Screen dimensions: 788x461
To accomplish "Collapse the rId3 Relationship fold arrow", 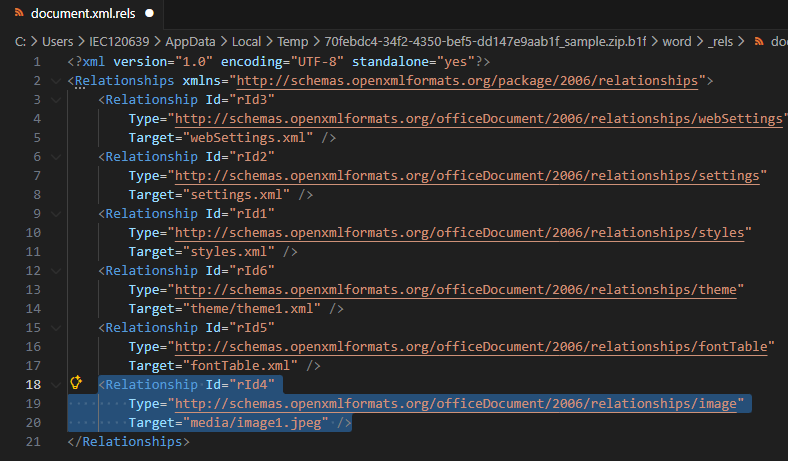I will (x=56, y=100).
